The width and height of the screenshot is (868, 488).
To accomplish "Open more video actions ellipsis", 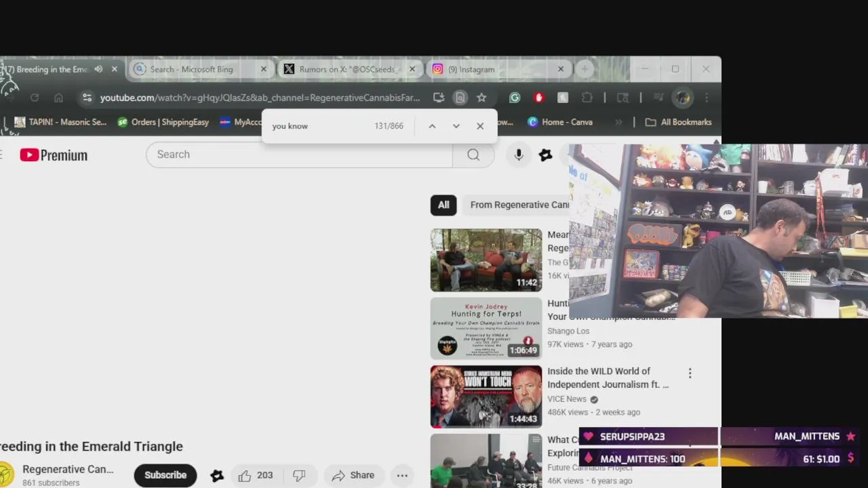I will pyautogui.click(x=402, y=476).
